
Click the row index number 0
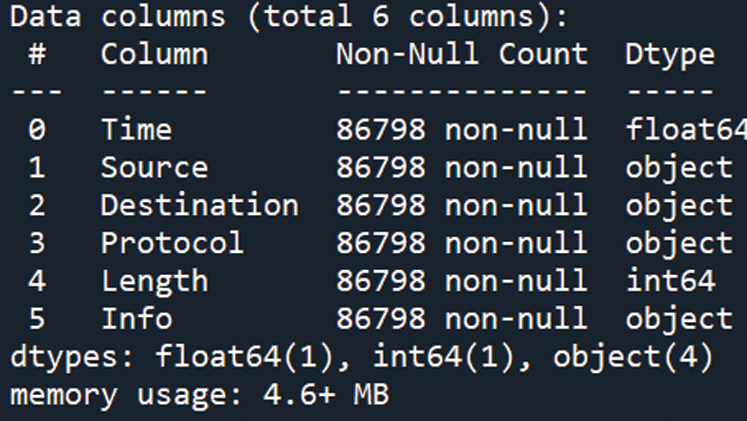(x=37, y=129)
